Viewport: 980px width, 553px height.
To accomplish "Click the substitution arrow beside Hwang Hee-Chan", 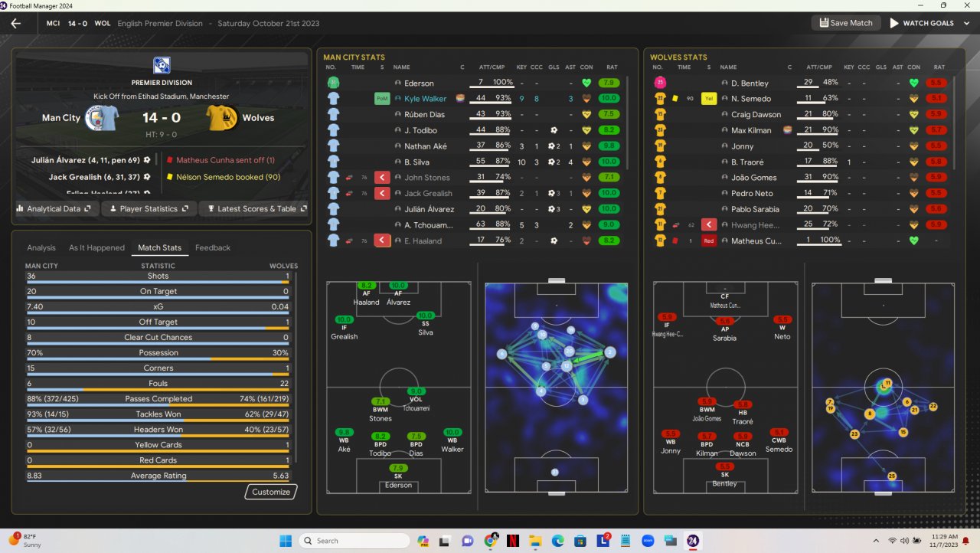I will pyautogui.click(x=709, y=225).
